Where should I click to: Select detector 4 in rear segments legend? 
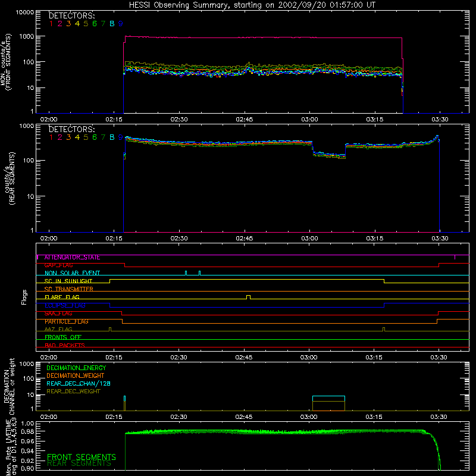(x=77, y=137)
